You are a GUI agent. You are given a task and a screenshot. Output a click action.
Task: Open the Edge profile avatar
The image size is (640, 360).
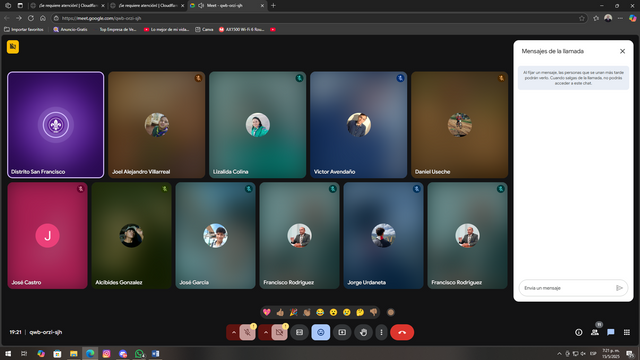(608, 18)
